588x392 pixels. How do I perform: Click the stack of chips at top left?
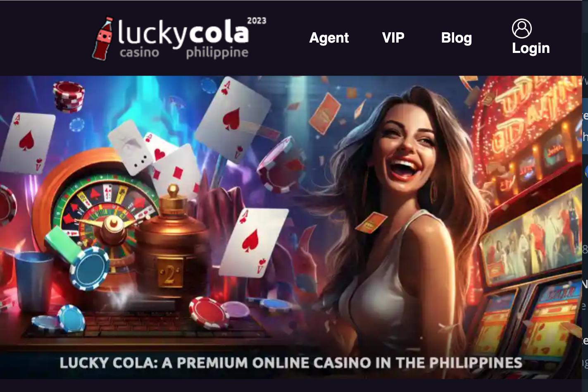coord(69,96)
